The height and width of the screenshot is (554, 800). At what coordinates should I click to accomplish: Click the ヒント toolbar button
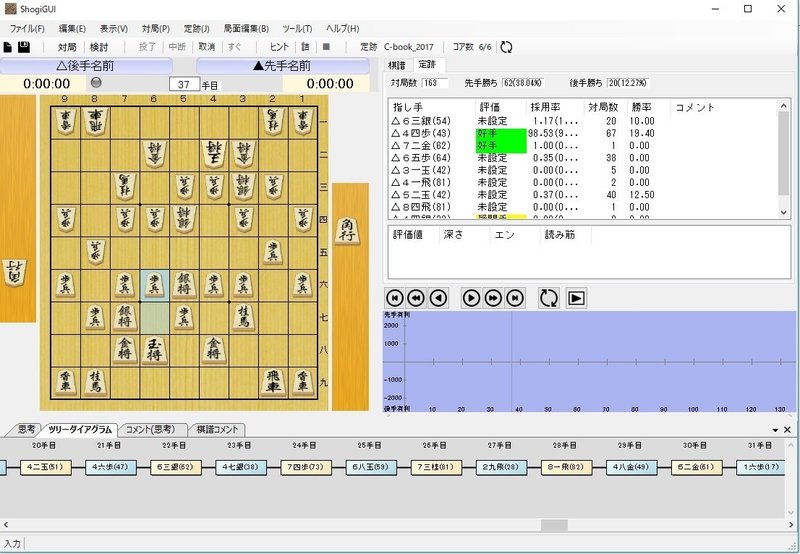[279, 47]
